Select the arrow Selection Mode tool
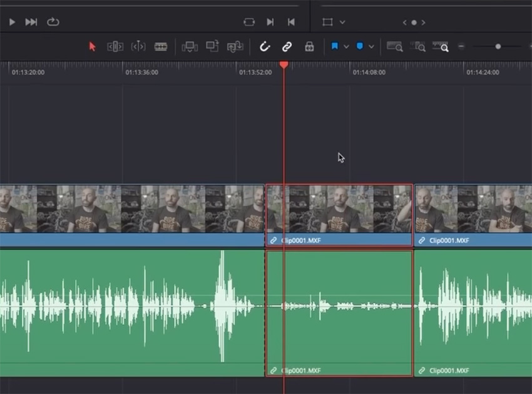Image resolution: width=532 pixels, height=394 pixels. 93,47
